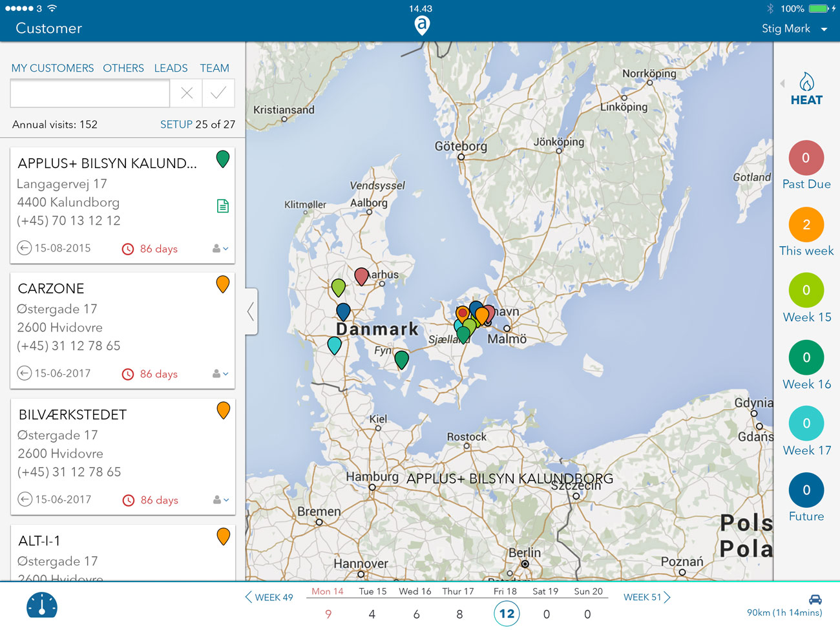This screenshot has width=840, height=630.
Task: Tap phone number on Applus+ Bilsyn card
Action: (68, 221)
